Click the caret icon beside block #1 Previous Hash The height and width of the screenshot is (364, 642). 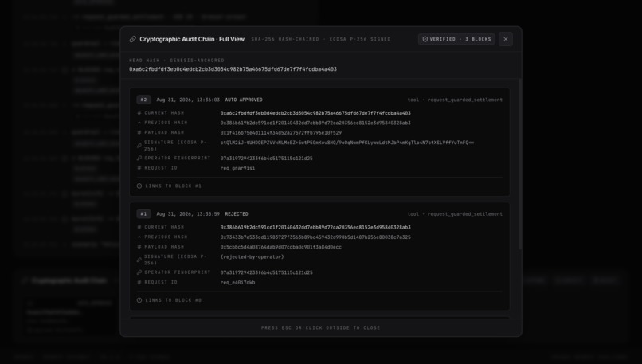pyautogui.click(x=139, y=237)
